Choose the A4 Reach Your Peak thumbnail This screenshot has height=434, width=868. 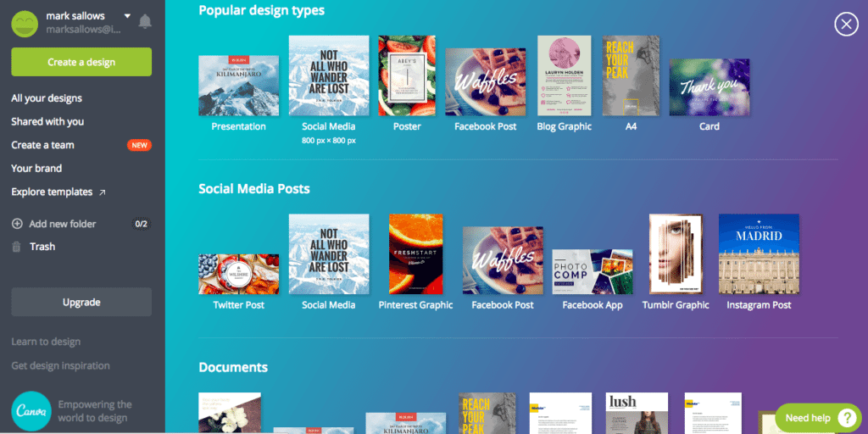click(x=631, y=75)
